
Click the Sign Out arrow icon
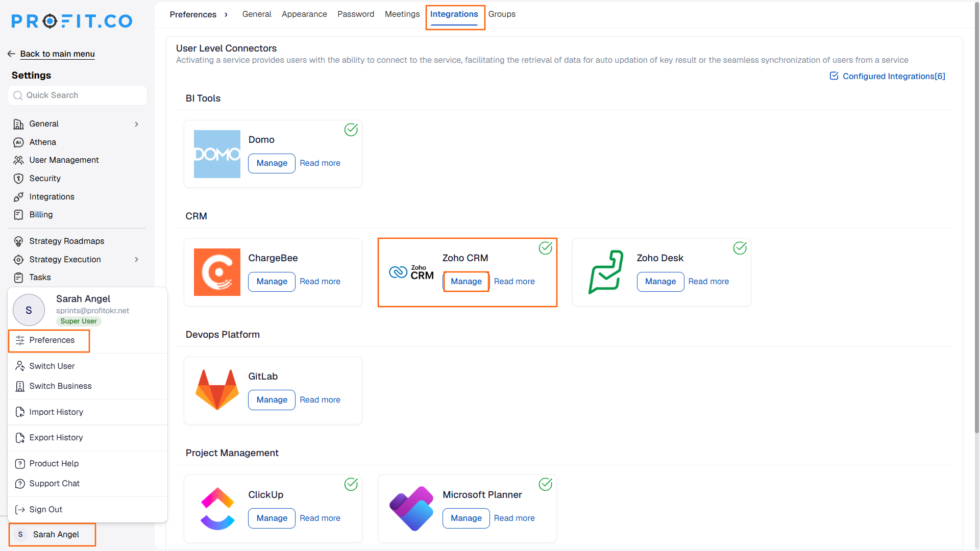coord(20,510)
